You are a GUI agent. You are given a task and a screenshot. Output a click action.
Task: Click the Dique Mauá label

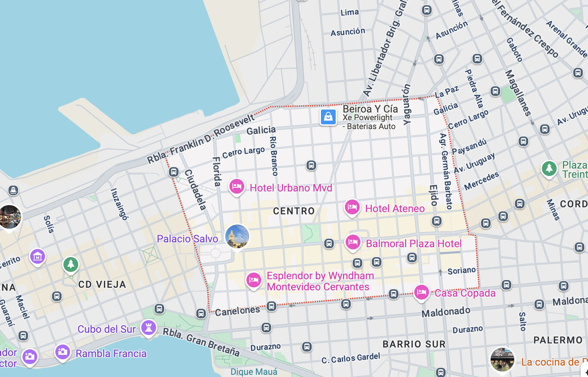(254, 371)
